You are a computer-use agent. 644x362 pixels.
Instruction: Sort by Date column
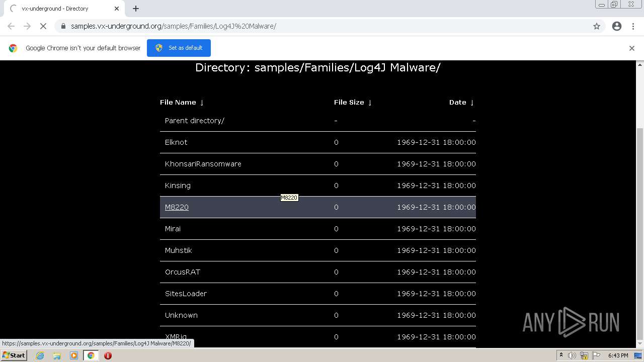(461, 102)
